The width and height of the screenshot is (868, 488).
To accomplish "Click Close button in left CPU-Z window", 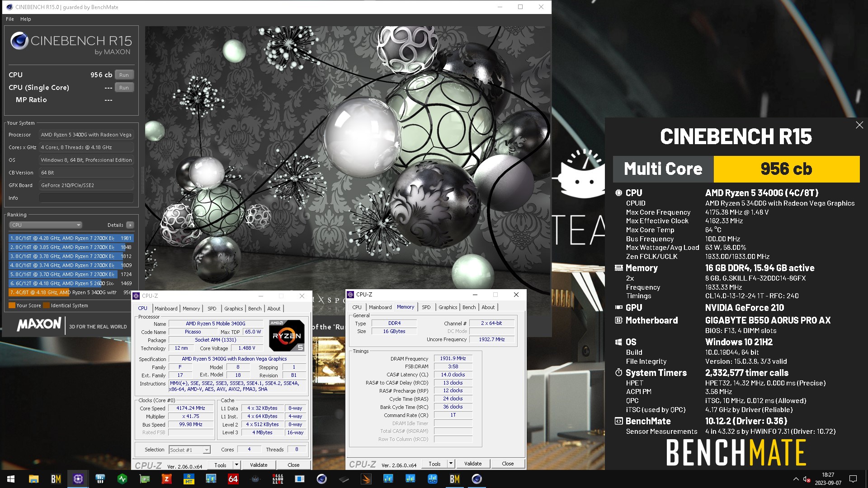I will 293,465.
